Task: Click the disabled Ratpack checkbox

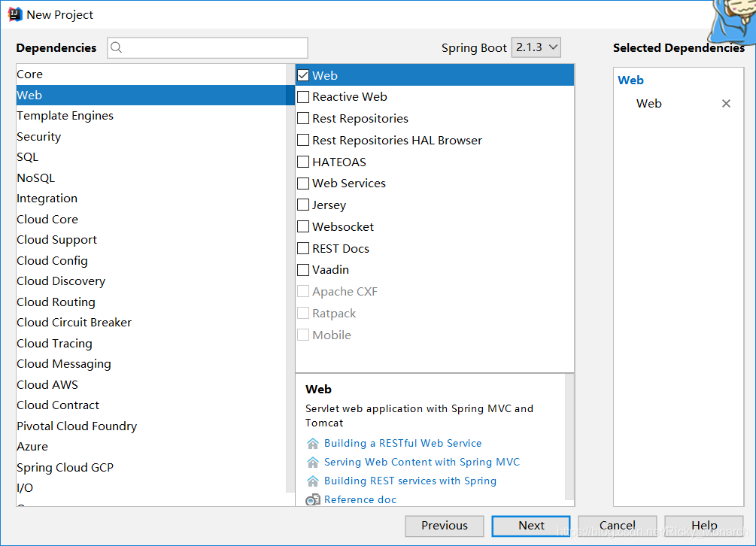Action: (303, 313)
